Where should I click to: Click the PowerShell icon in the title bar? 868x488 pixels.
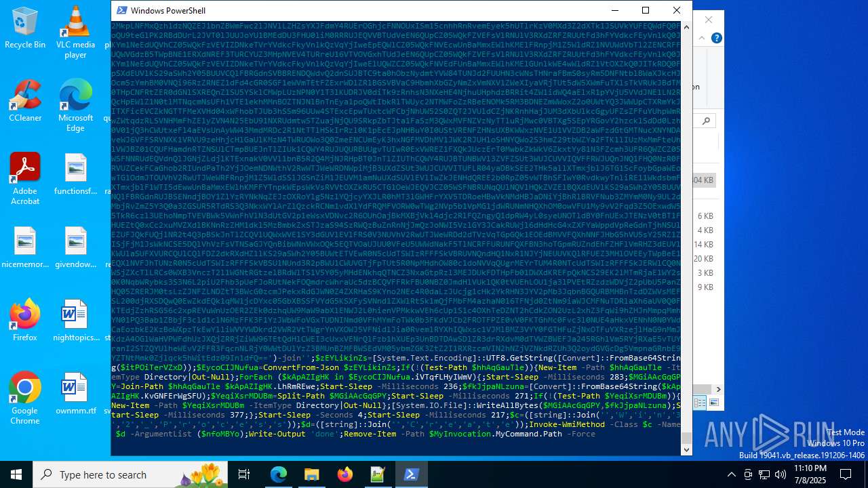pyautogui.click(x=121, y=10)
